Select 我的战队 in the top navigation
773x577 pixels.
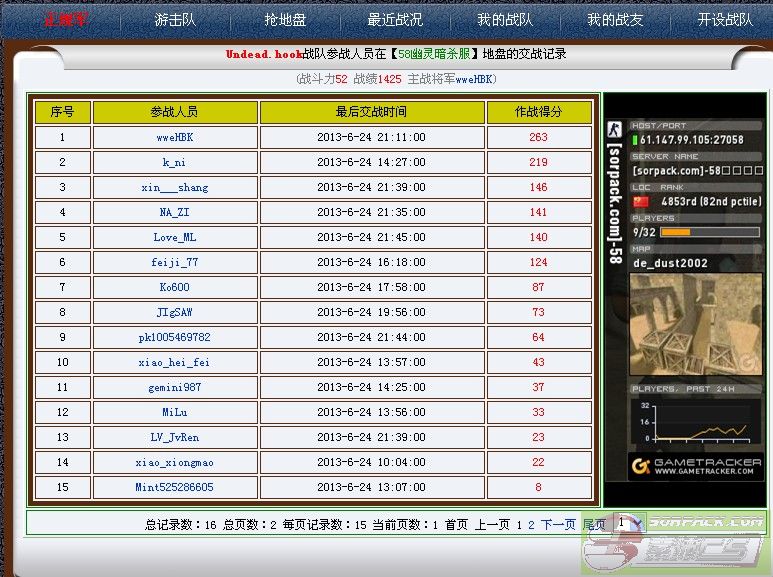(x=505, y=20)
